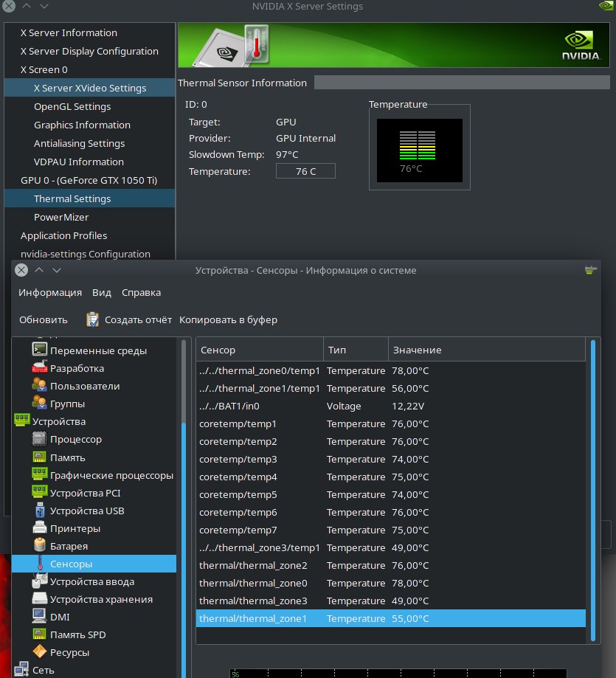
Task: Click the Группы icon
Action: click(x=39, y=403)
